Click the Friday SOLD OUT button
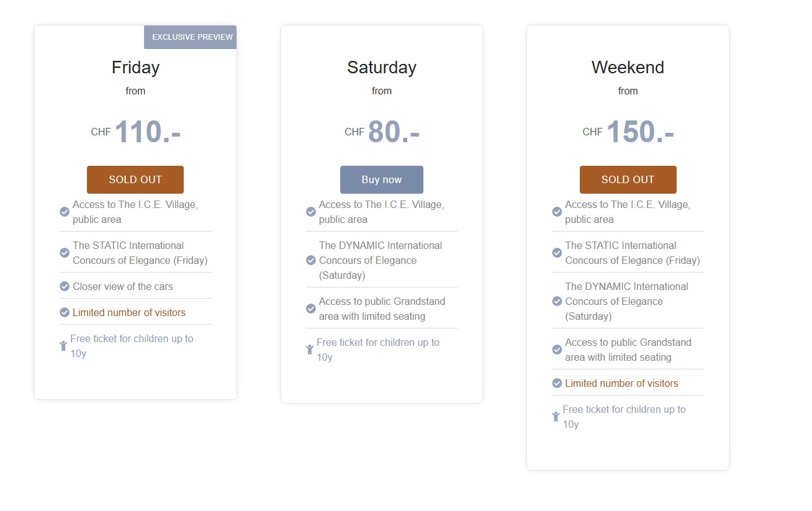This screenshot has height=511, width=812. click(135, 179)
